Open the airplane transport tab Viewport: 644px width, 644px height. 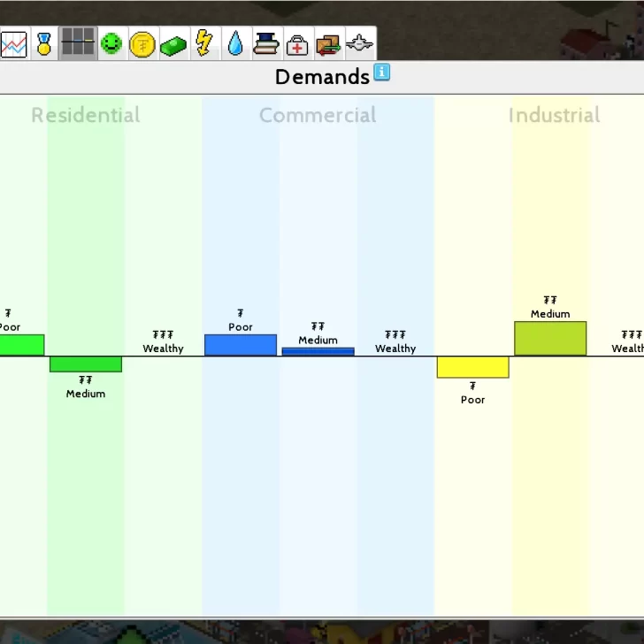(x=358, y=42)
